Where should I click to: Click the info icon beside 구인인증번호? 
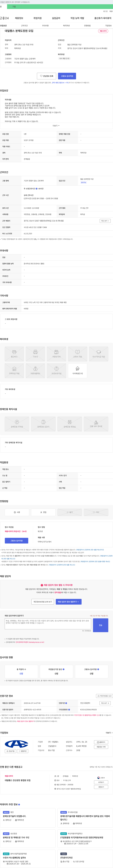69,710
